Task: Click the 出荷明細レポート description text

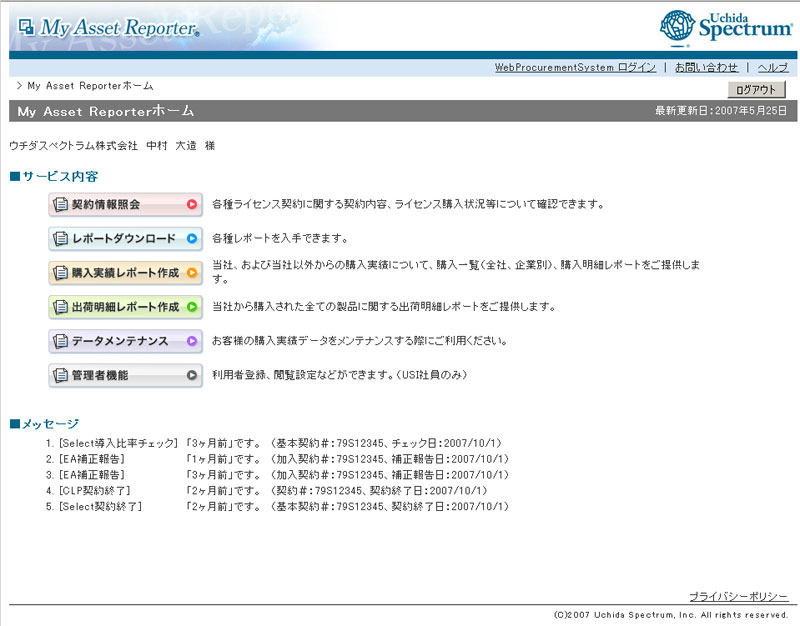Action: (384, 307)
